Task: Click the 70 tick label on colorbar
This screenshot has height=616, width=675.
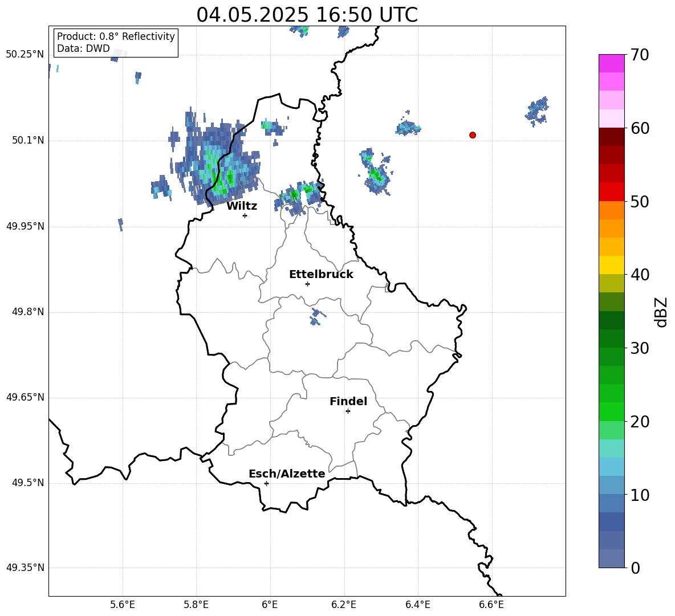Action: coord(640,55)
